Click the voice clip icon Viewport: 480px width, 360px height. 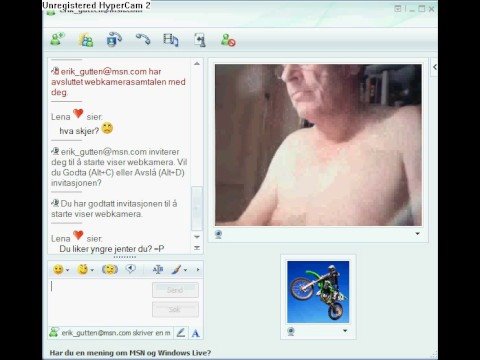click(x=130, y=269)
